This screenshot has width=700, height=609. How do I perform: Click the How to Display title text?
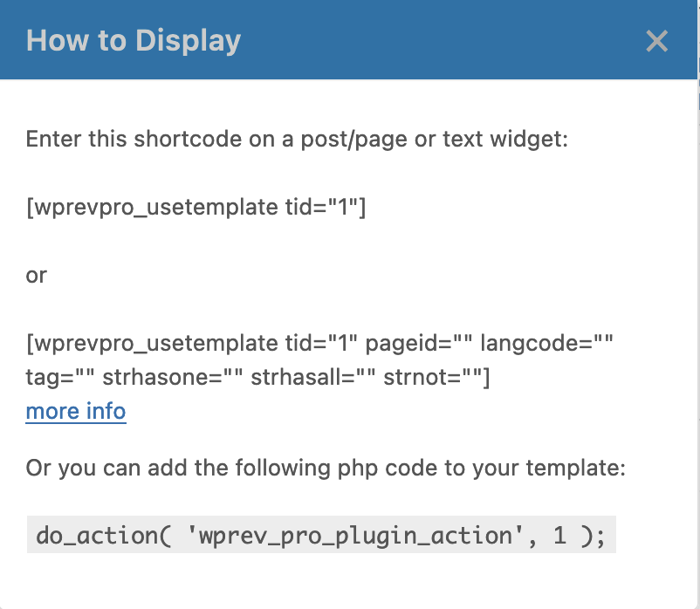coord(134,41)
